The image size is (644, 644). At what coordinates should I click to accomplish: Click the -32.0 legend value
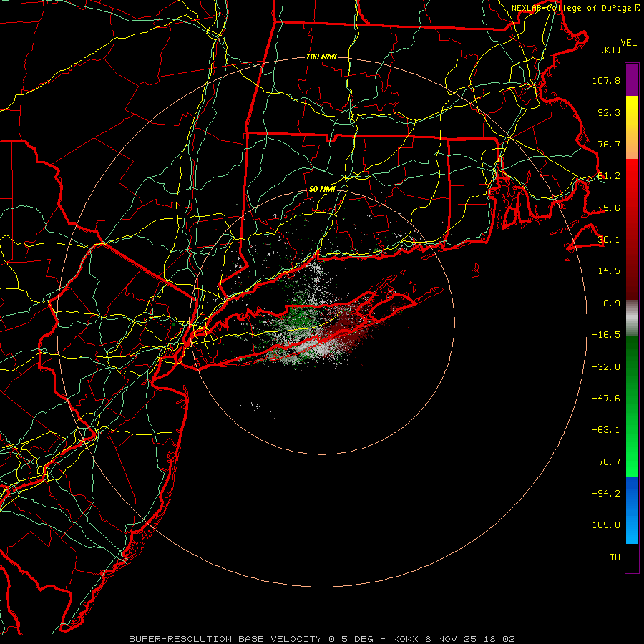(x=606, y=367)
